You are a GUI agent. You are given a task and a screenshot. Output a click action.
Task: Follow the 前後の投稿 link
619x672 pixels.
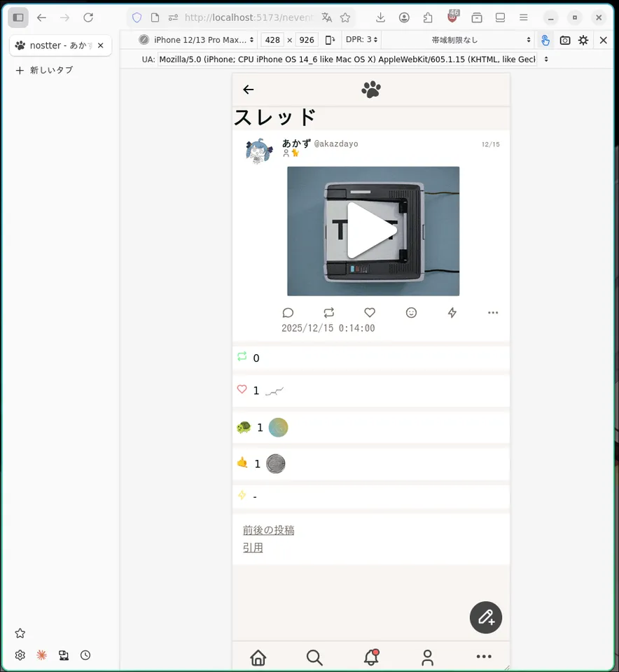[x=268, y=530]
